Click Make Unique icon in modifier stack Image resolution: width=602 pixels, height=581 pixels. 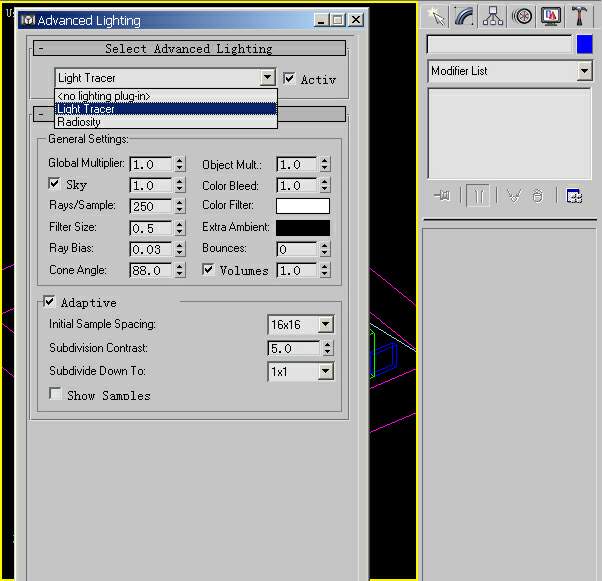click(x=514, y=196)
